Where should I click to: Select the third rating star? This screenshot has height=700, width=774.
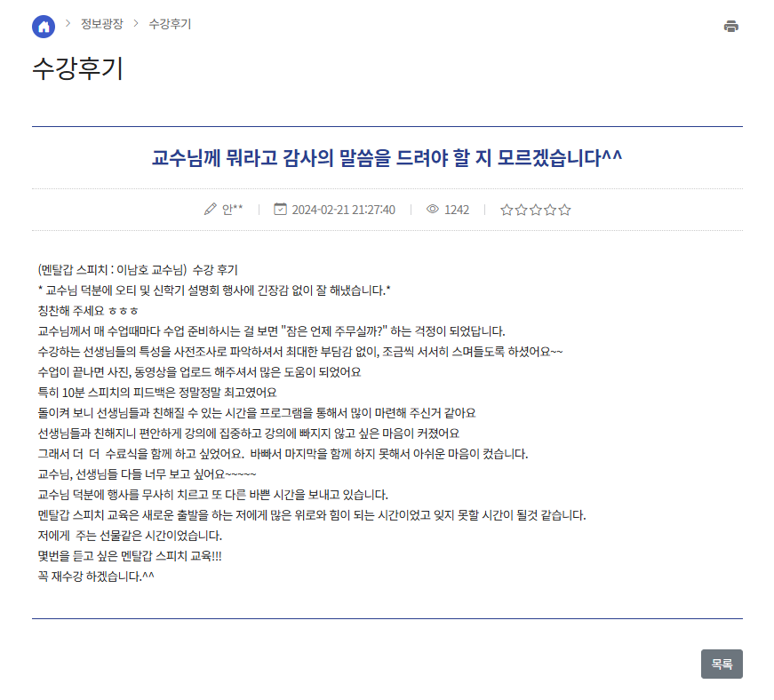(536, 210)
